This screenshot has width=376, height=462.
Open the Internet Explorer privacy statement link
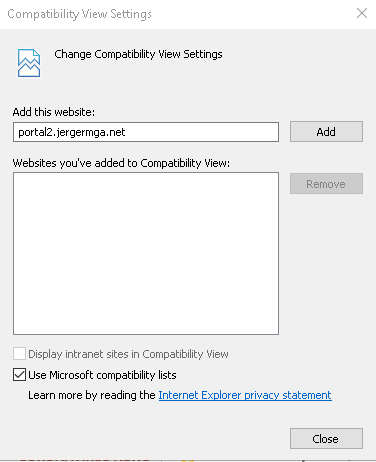point(245,395)
